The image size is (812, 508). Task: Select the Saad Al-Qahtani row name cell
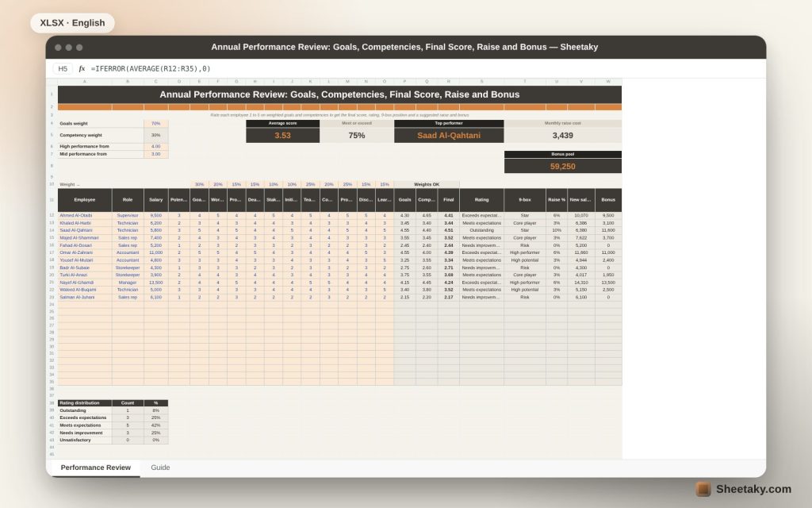pyautogui.click(x=84, y=230)
